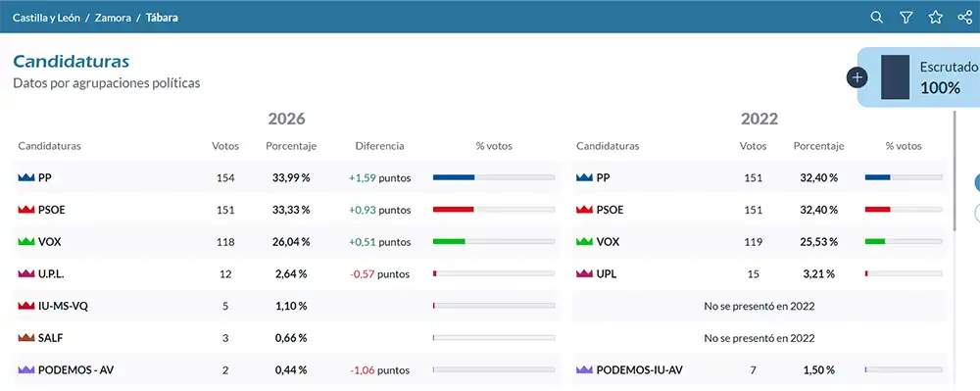This screenshot has width=980, height=391.
Task: Click the % votos header in 2022 table
Action: click(904, 146)
